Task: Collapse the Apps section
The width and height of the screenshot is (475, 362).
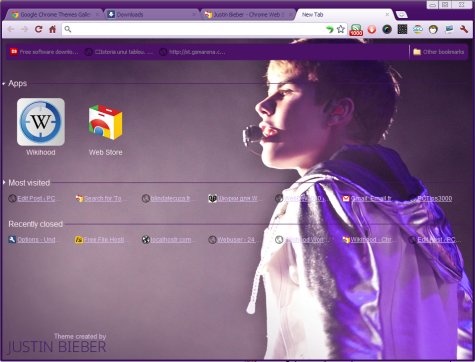Action: coord(4,84)
